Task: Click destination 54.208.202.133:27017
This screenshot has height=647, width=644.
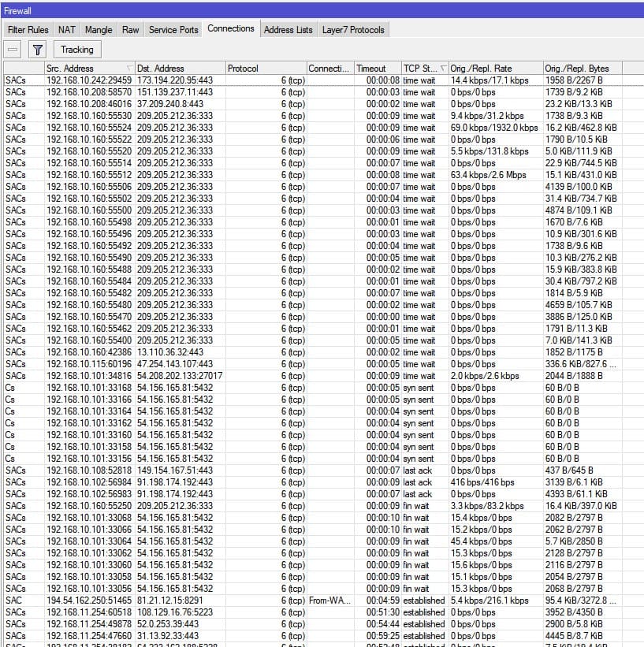Action: tap(180, 376)
